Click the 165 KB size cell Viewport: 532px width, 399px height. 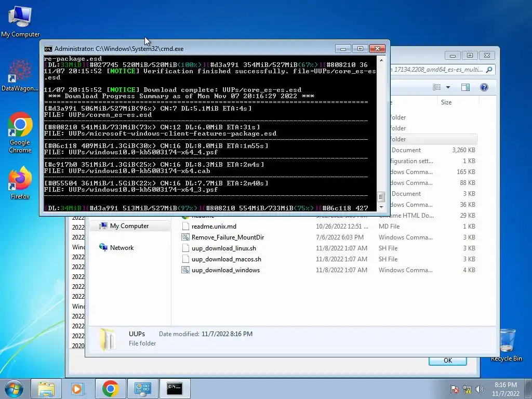click(x=465, y=171)
